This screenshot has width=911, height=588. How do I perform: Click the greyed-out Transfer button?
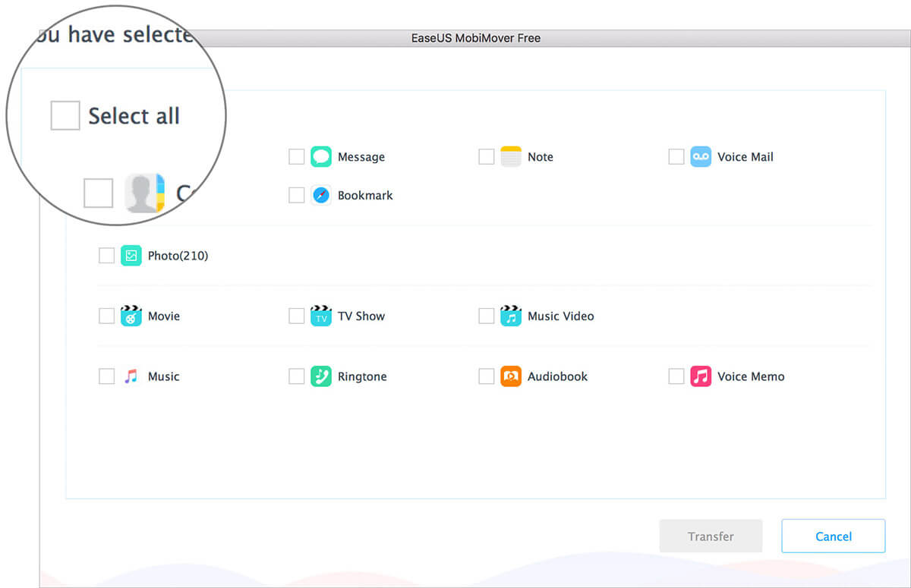click(711, 536)
